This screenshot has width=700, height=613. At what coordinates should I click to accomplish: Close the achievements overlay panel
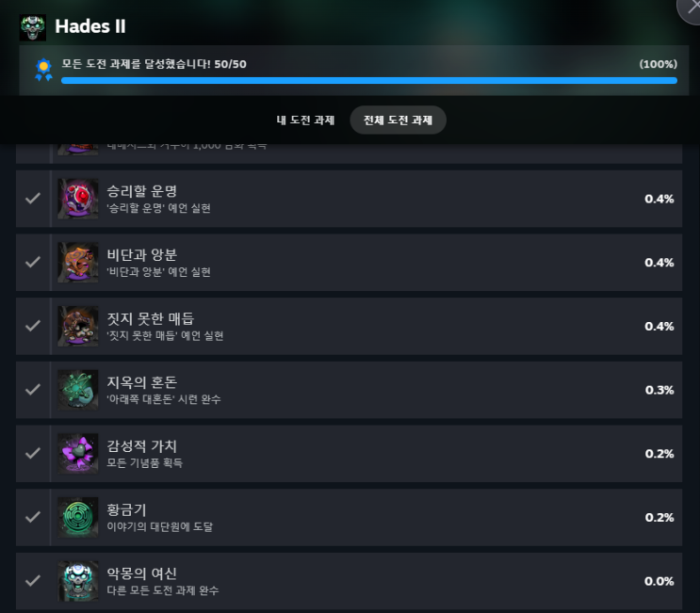(x=691, y=8)
